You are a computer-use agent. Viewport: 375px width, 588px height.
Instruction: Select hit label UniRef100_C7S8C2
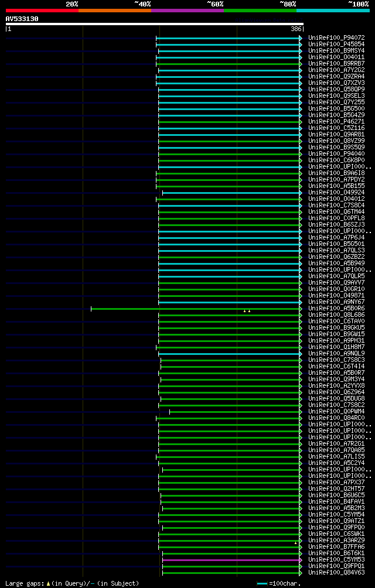[336, 405]
